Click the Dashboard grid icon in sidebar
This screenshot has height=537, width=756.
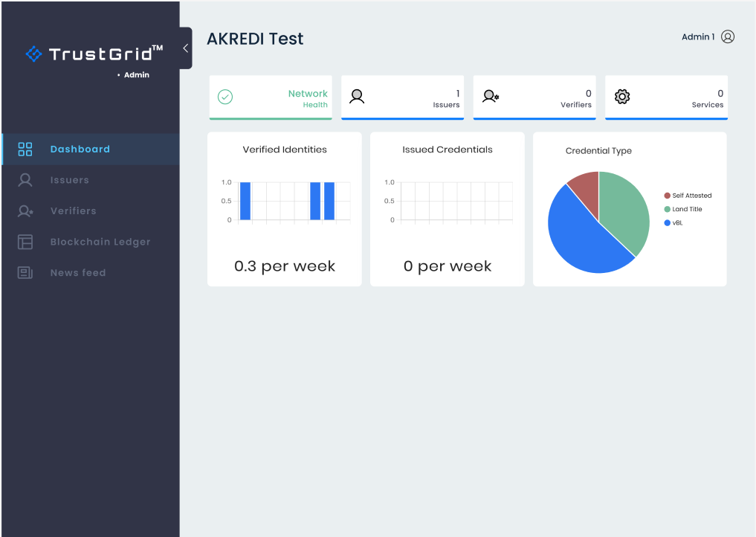(25, 149)
